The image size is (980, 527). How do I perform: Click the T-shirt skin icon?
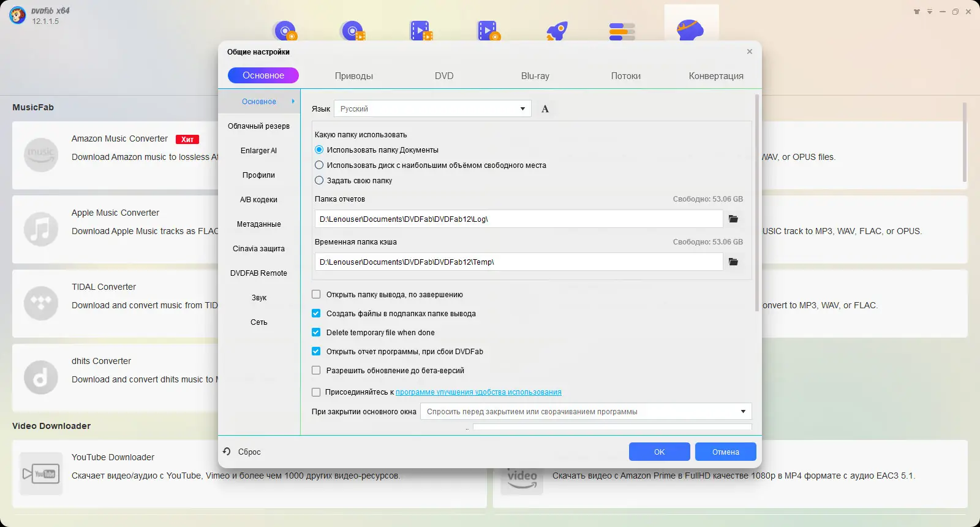click(x=917, y=12)
